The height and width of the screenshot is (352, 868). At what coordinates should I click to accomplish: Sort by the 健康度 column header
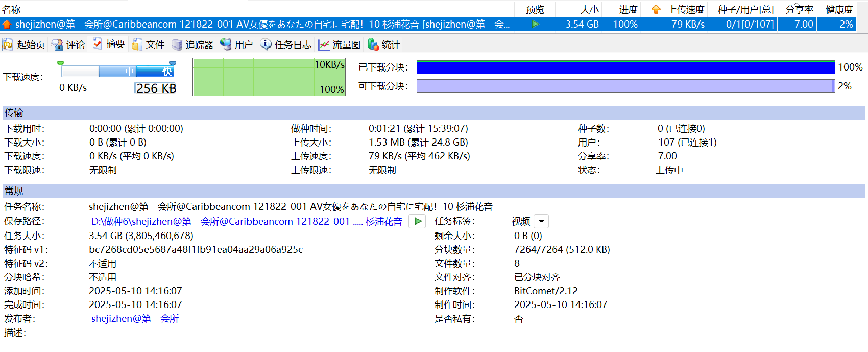[x=839, y=10]
